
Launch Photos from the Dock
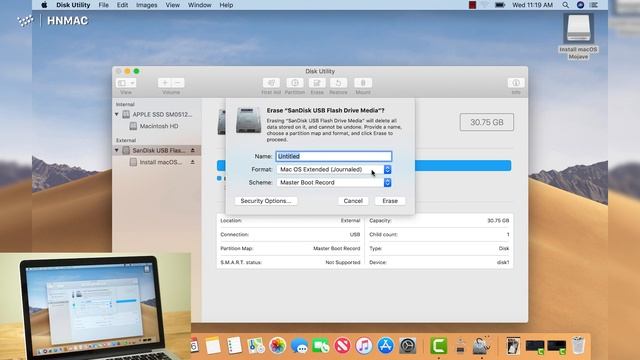pyautogui.click(x=278, y=346)
